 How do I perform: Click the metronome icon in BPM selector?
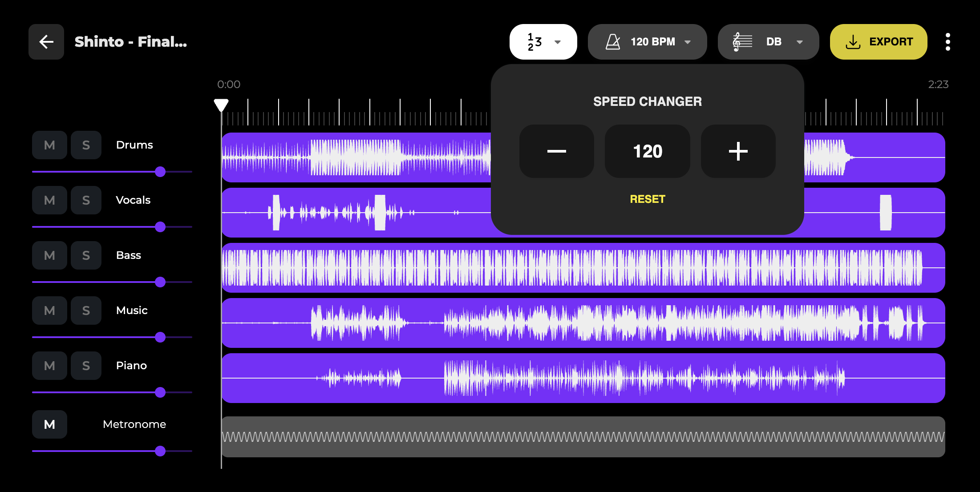613,42
